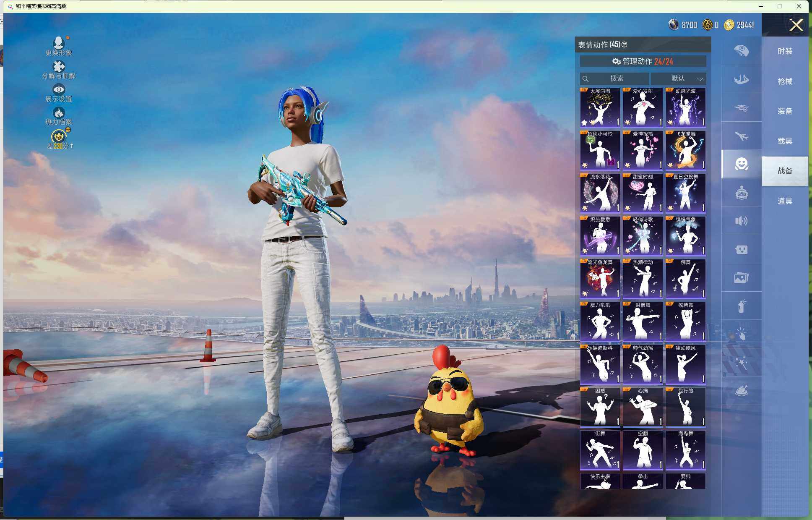This screenshot has width=812, height=520.
Task: Open the 热力档案 flame icon
Action: pyautogui.click(x=59, y=112)
